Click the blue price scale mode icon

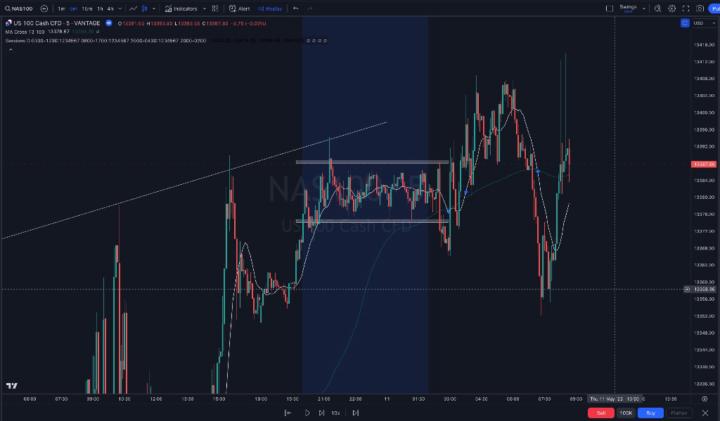tap(685, 23)
